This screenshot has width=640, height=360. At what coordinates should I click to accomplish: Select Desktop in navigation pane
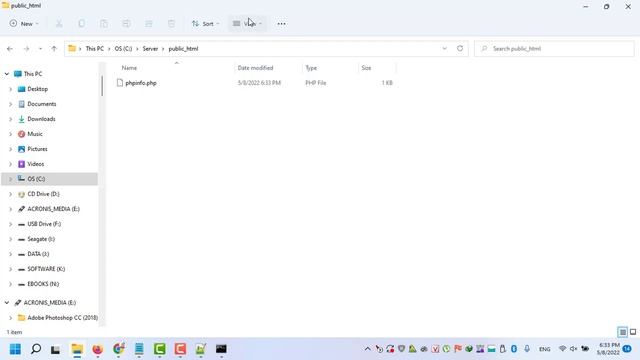pos(37,89)
